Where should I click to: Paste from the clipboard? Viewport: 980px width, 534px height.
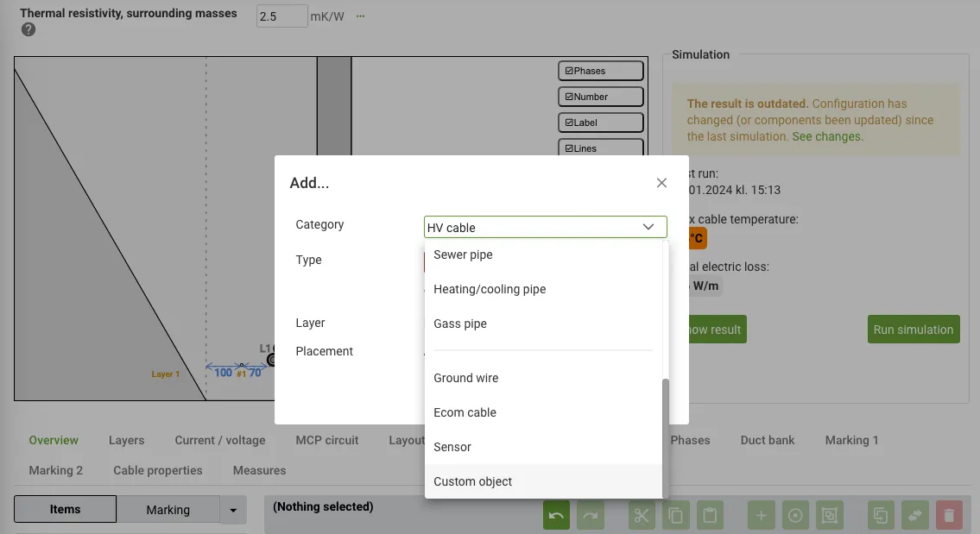click(710, 514)
